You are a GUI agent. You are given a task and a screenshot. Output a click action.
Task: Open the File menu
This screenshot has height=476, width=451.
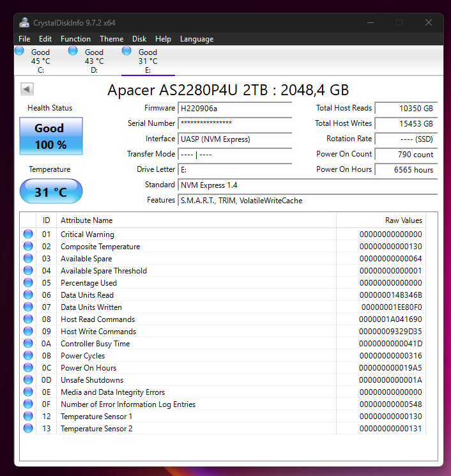(24, 39)
